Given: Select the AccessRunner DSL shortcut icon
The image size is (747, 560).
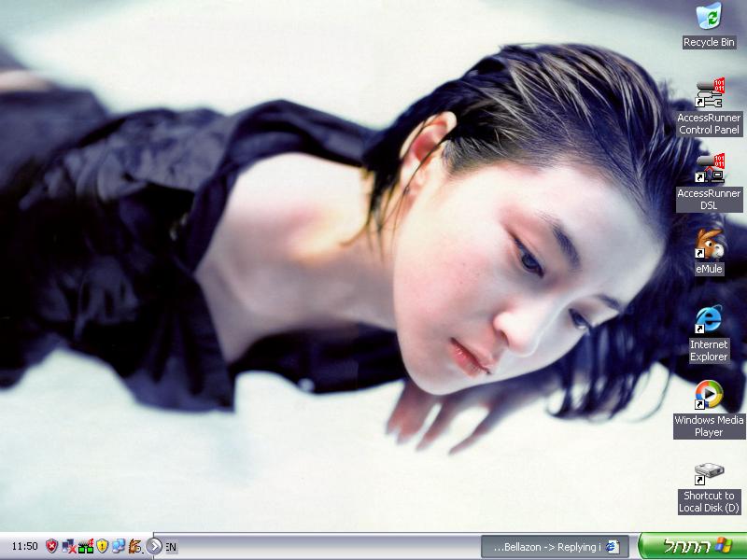Looking at the screenshot, I should [x=709, y=169].
